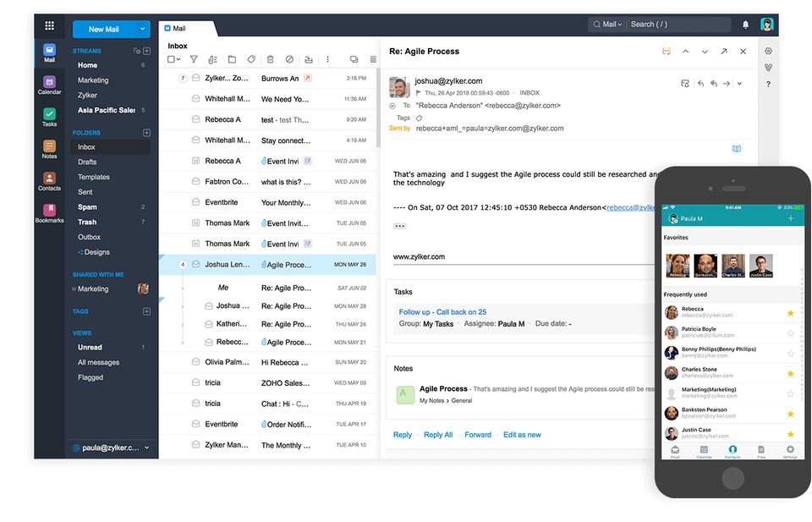Open the user profile avatar

766,25
